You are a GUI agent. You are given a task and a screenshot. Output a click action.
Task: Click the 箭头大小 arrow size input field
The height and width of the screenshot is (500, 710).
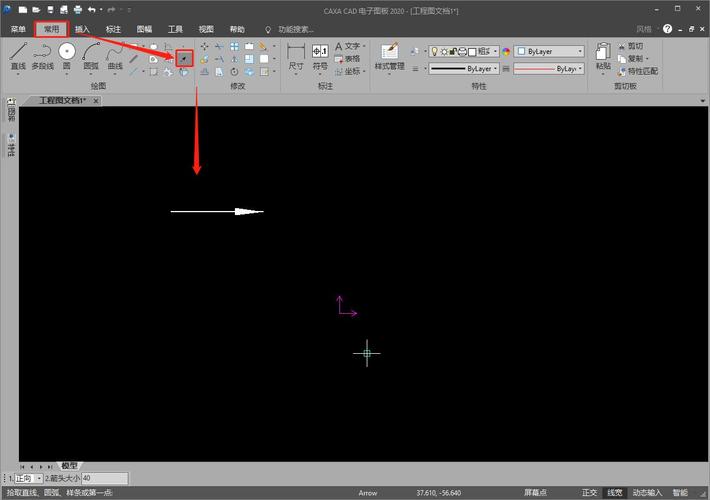pyautogui.click(x=105, y=478)
